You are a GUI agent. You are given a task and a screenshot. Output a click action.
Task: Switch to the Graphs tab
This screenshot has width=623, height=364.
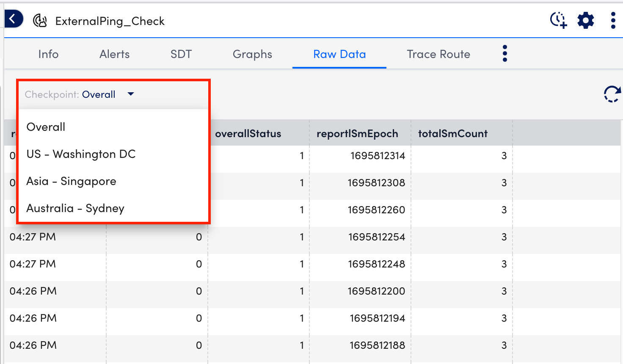252,54
